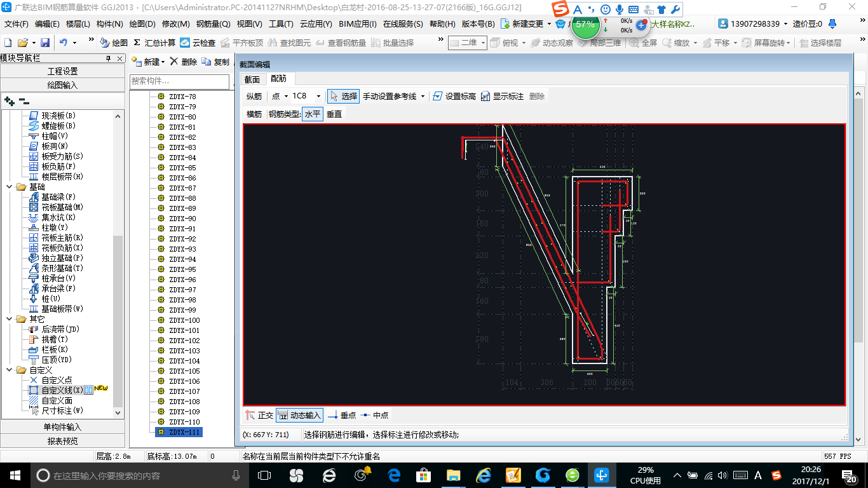Toggle 正交 orthogonal mode

tap(259, 415)
